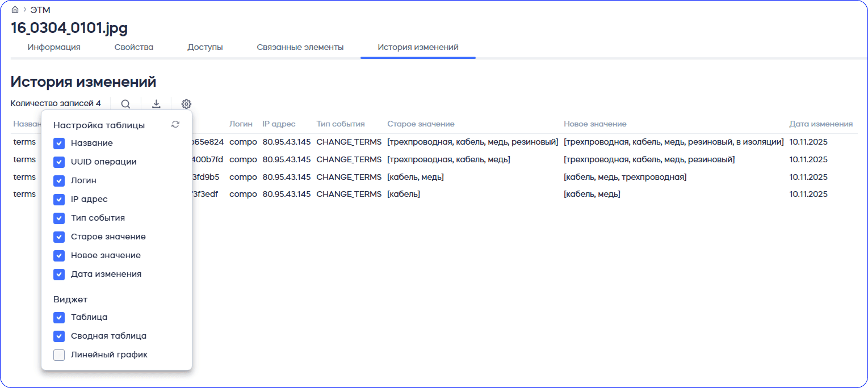
Task: Uncheck Старое значение column checkbox
Action: coord(59,237)
